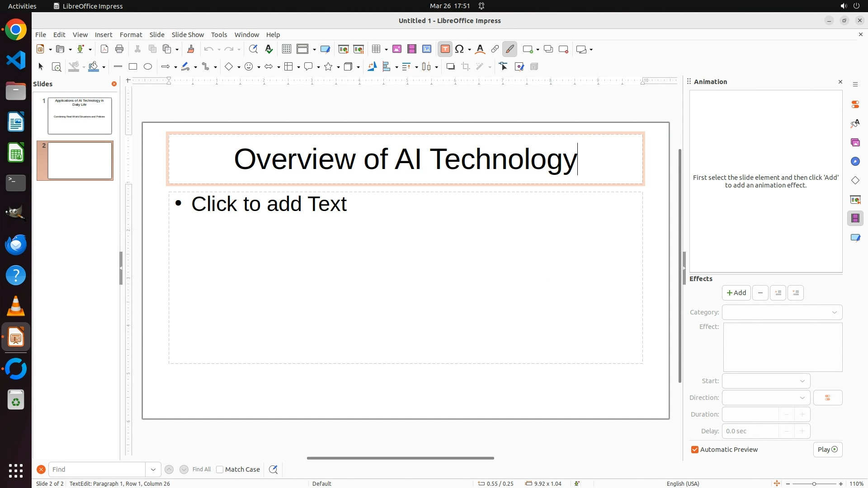
Task: Click the Add effect button
Action: pos(736,293)
